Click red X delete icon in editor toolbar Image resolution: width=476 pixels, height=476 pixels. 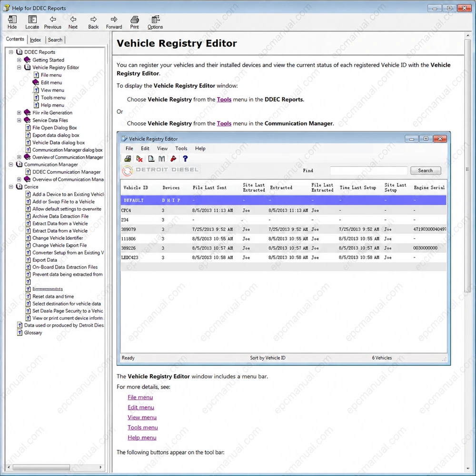coord(139,159)
